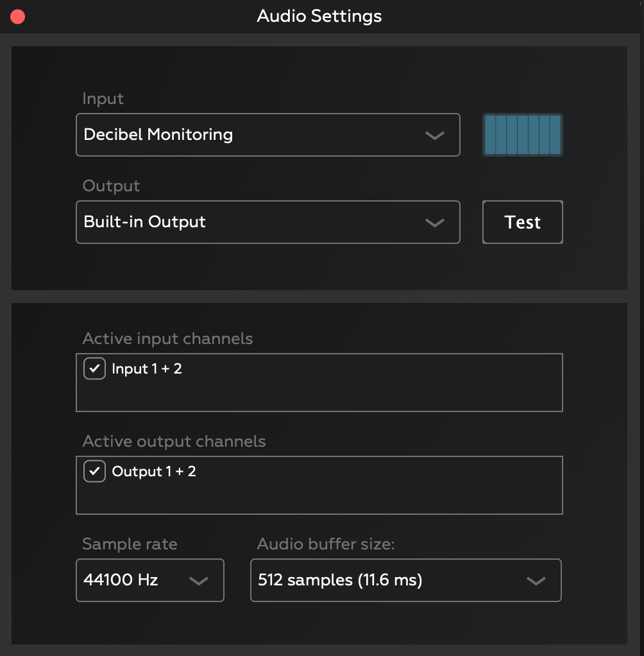The image size is (644, 656).
Task: Click the Audio buffer size label
Action: click(325, 544)
